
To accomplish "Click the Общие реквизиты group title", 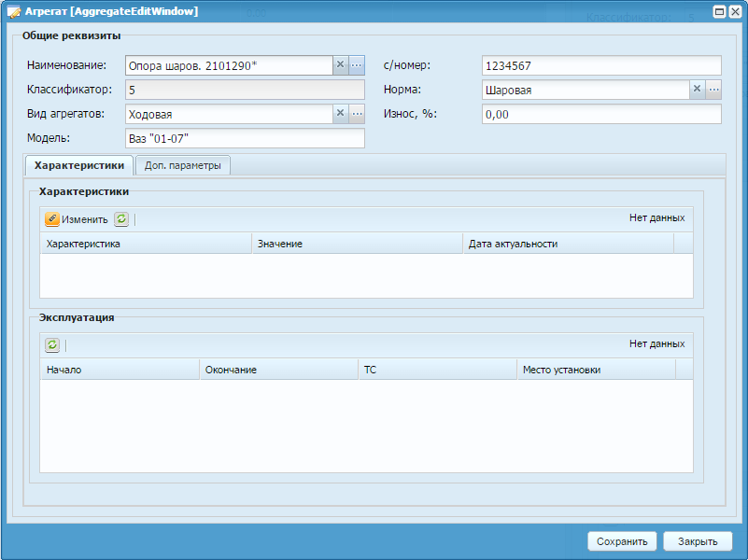I will pyautogui.click(x=72, y=35).
